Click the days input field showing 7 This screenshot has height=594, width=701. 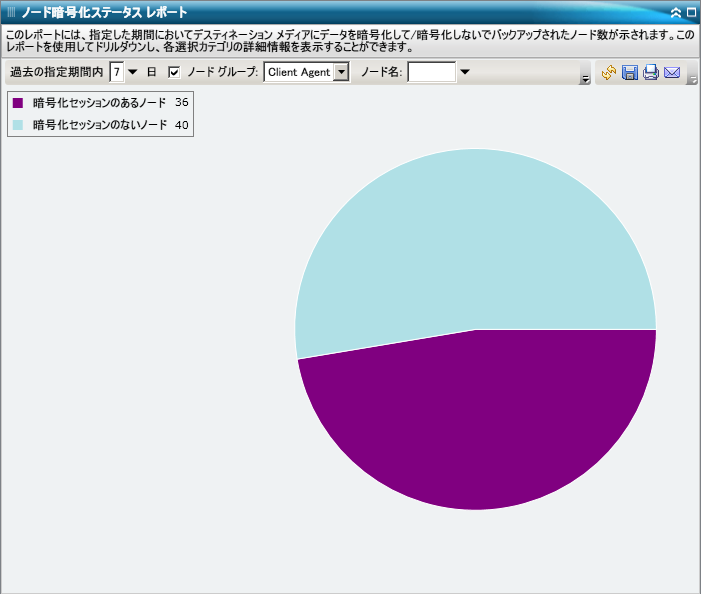[x=117, y=72]
